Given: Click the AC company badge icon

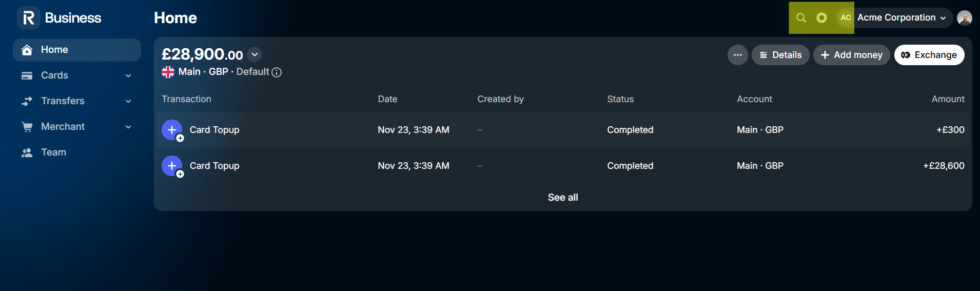Looking at the screenshot, I should (846, 18).
